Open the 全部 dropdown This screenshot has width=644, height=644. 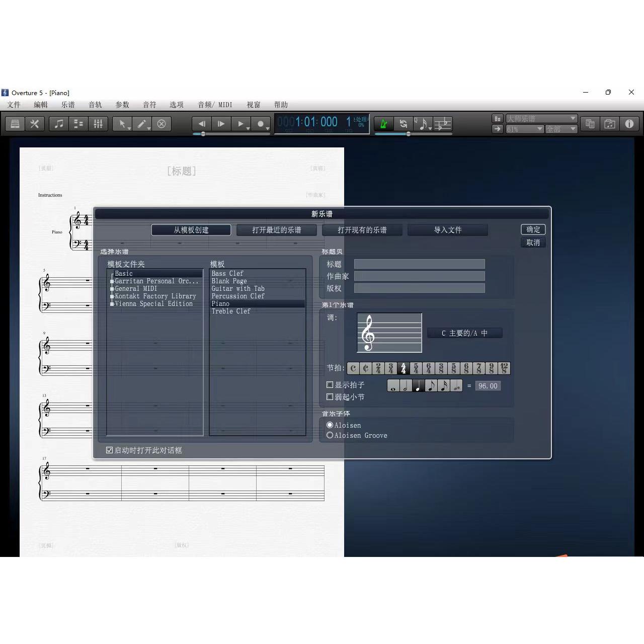(561, 129)
